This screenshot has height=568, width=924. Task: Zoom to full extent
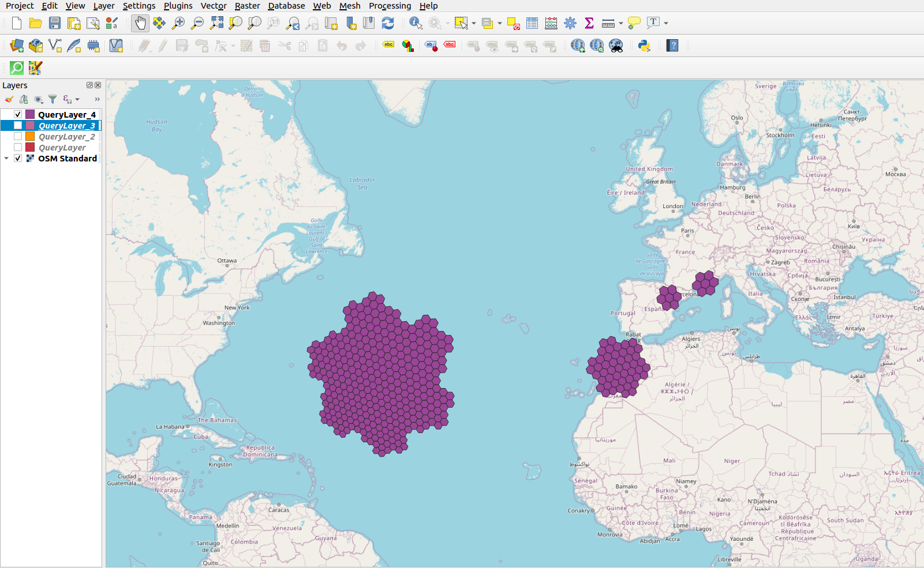click(x=216, y=23)
